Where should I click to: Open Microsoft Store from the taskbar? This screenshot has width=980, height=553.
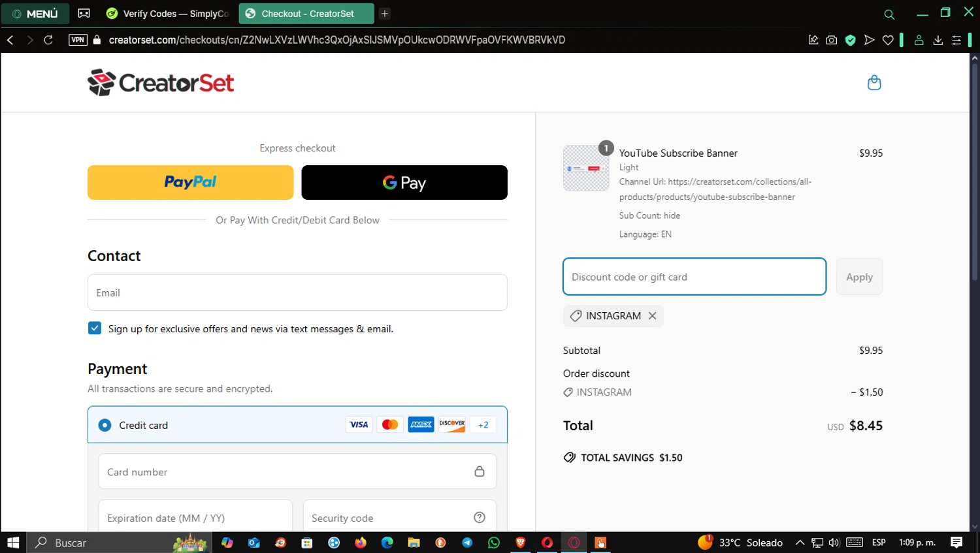(x=307, y=543)
